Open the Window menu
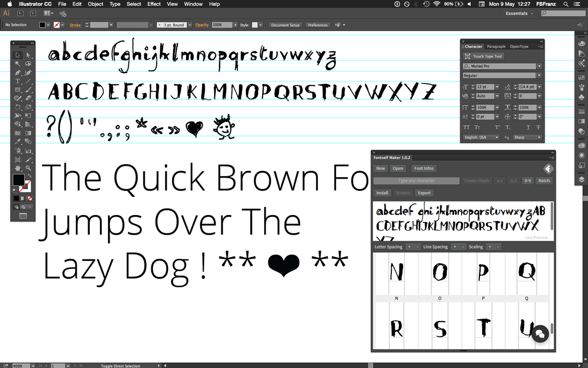The width and height of the screenshot is (588, 368). [192, 4]
